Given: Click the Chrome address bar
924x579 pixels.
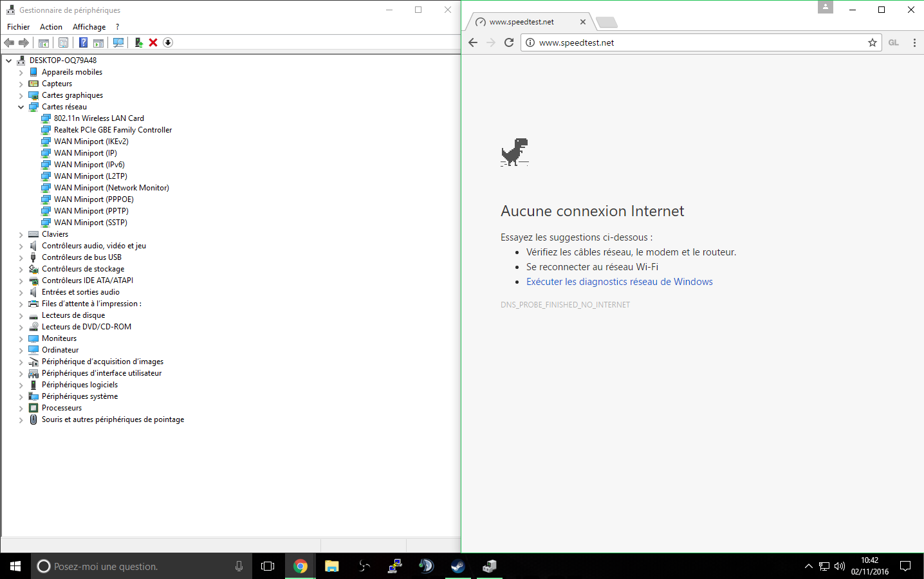Looking at the screenshot, I should [x=701, y=42].
